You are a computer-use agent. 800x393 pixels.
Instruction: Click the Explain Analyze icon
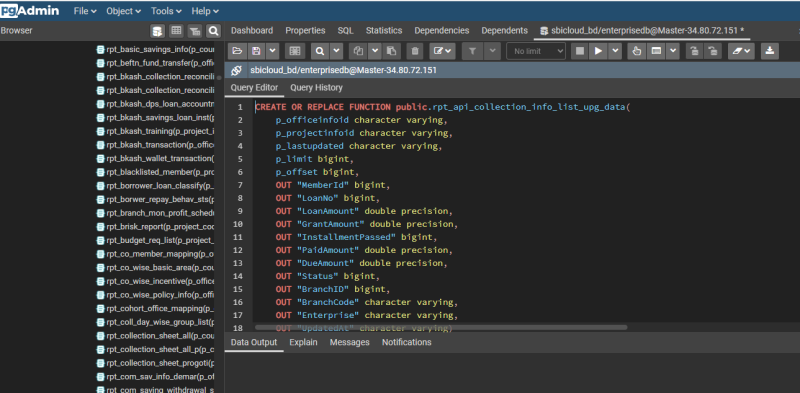tap(657, 51)
